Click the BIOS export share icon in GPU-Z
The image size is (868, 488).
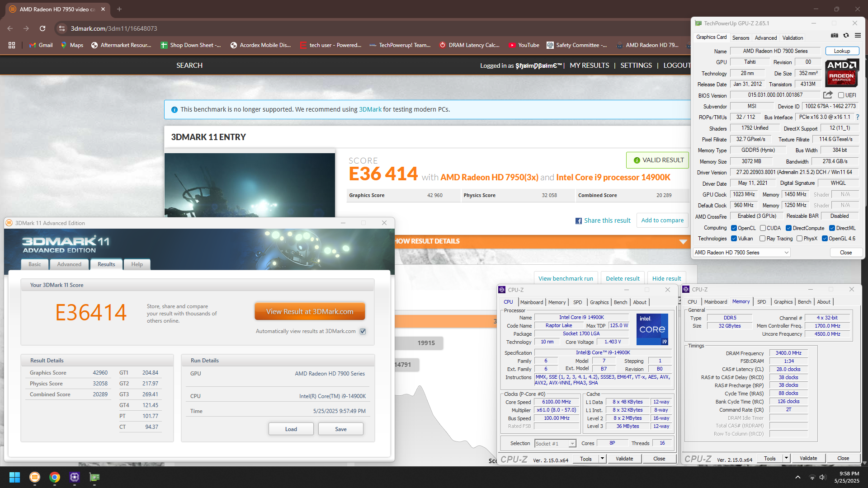tap(828, 95)
